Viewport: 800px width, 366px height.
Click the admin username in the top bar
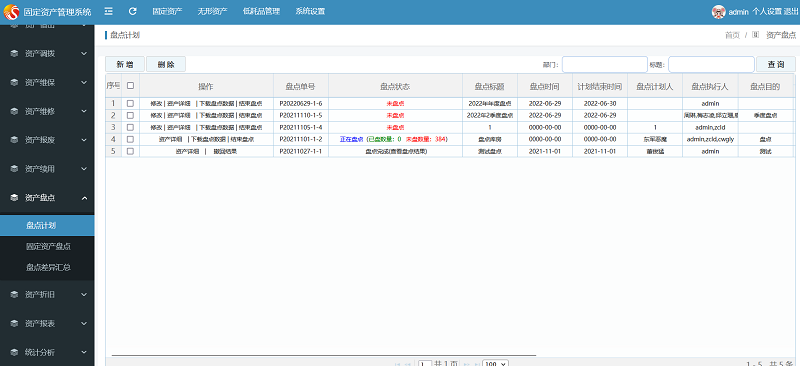pyautogui.click(x=738, y=12)
